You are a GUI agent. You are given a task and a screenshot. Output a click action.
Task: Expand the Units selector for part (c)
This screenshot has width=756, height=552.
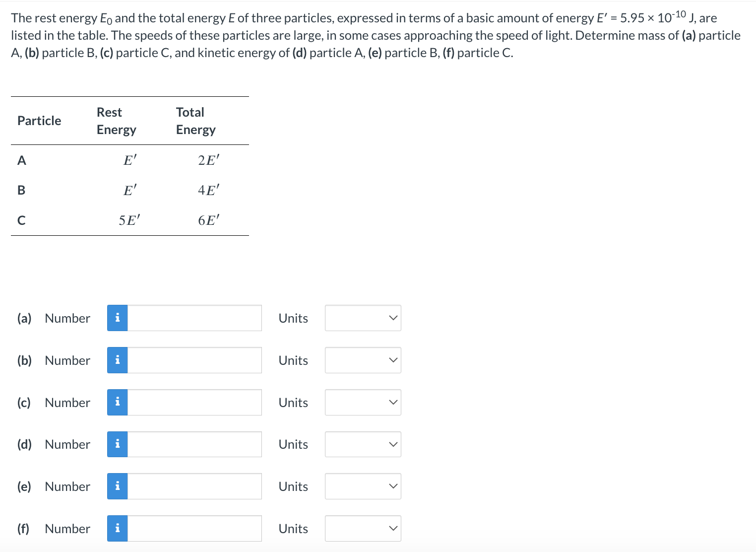point(363,403)
